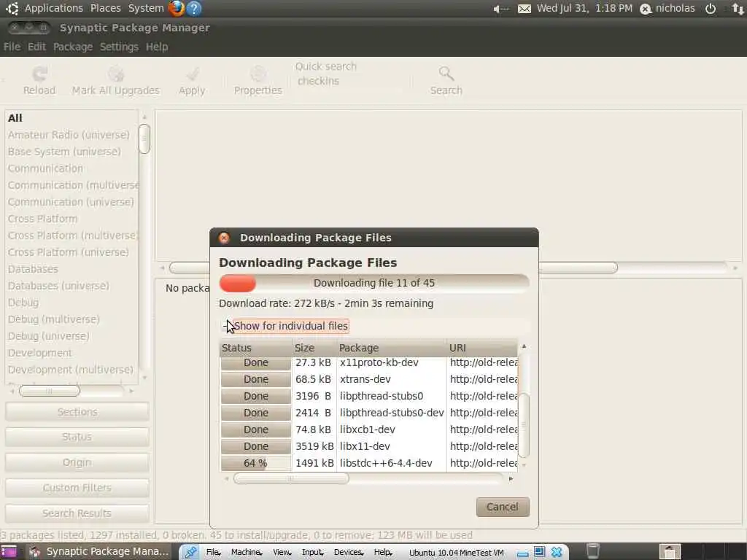
Task: Click the Ubuntu logo in the top panel
Action: [x=12, y=8]
